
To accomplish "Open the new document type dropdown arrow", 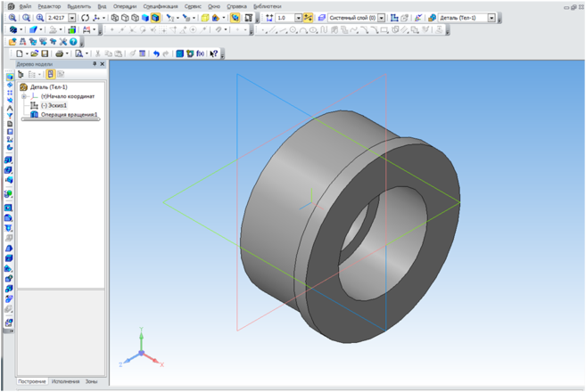I will click(x=27, y=53).
